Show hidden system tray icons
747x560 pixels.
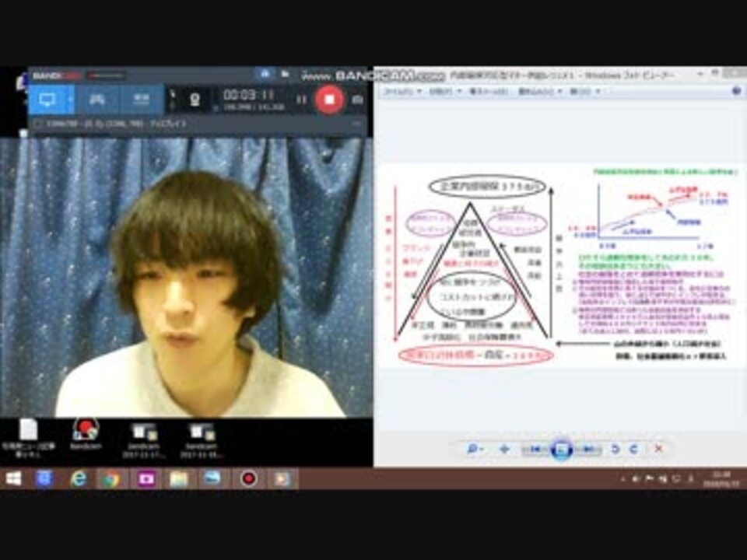[623, 479]
